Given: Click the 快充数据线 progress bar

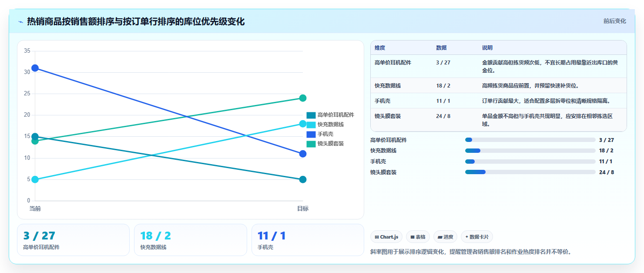Looking at the screenshot, I should pos(530,151).
